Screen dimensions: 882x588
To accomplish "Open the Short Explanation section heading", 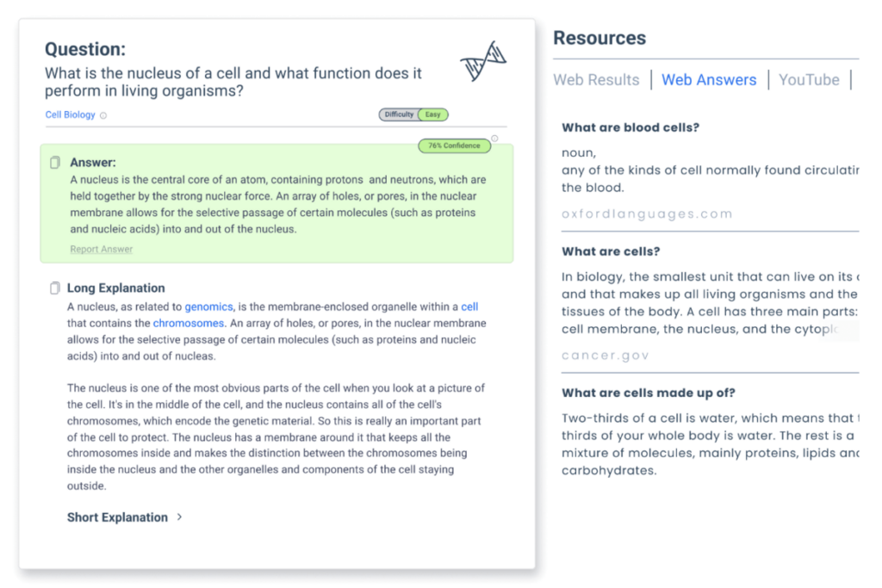I will 117,517.
